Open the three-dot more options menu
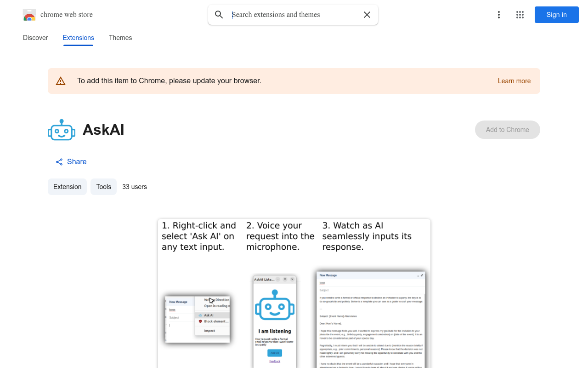 click(x=499, y=15)
